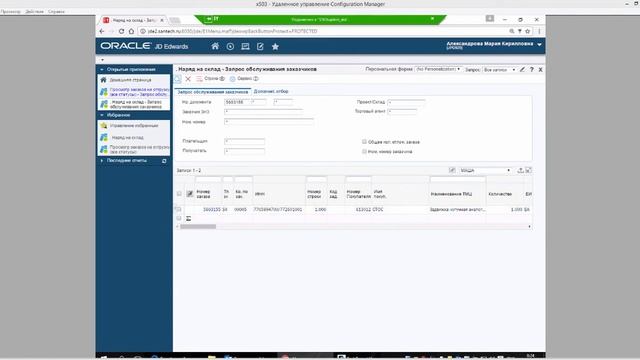Click the browser address bar URL
640x360 pixels.
(x=233, y=31)
